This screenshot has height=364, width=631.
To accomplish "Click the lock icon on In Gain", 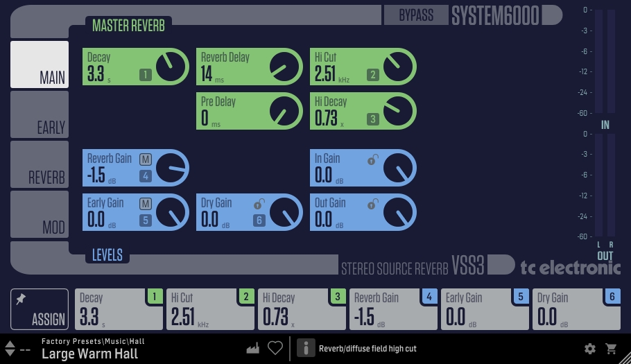I will (x=372, y=160).
